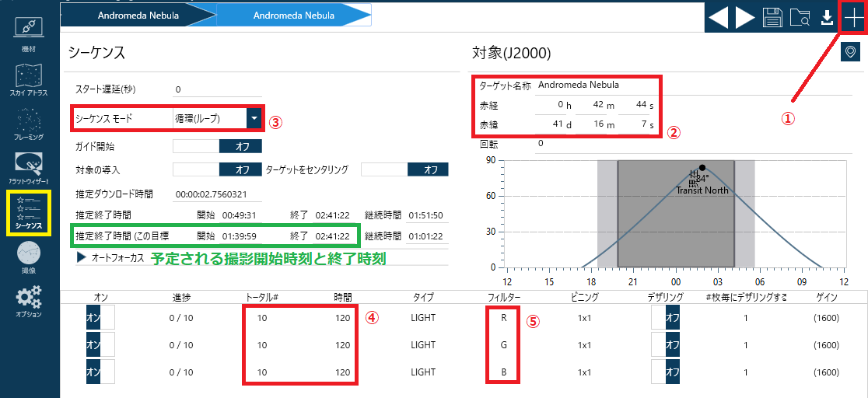Open the LIGHT type dropdown in B row
This screenshot has width=868, height=398.
423,372
